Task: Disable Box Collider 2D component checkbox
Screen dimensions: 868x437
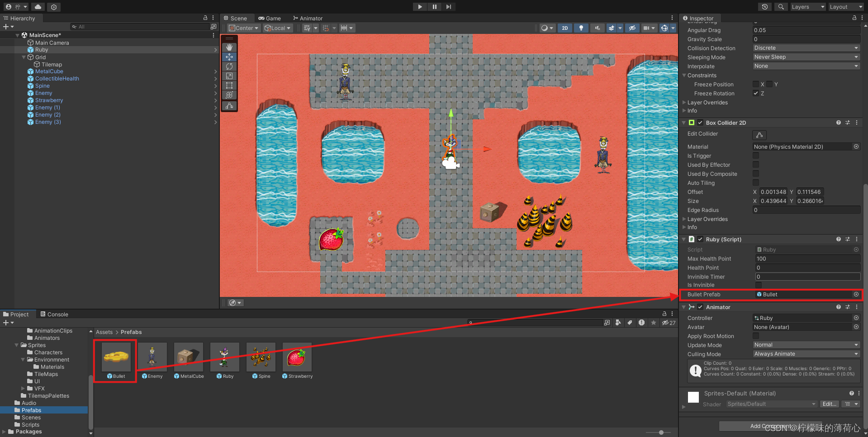Action: pos(700,123)
